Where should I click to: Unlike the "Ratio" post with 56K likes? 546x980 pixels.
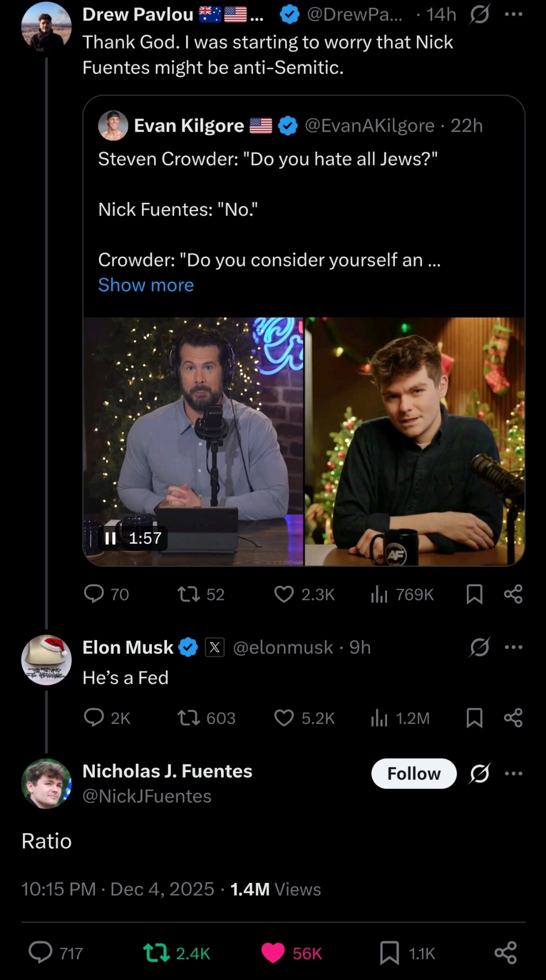(x=273, y=953)
